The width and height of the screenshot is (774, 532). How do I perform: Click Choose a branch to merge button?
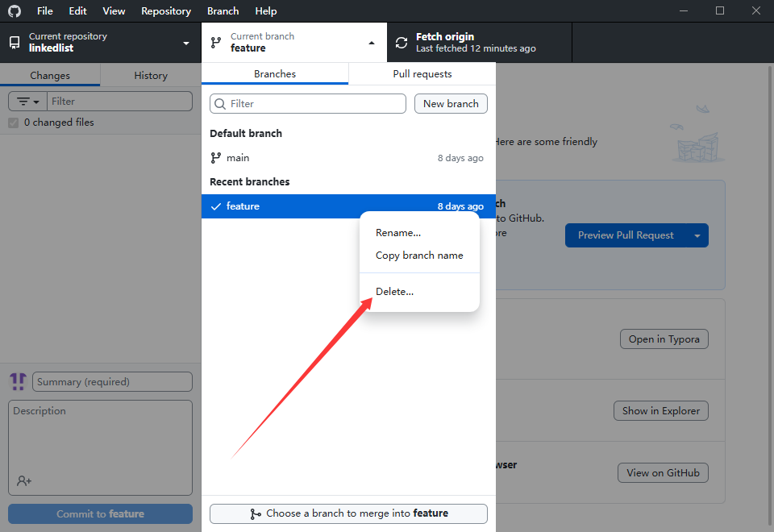tap(348, 513)
